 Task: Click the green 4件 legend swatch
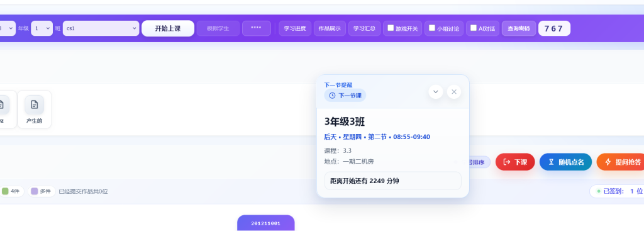[x=5, y=191]
